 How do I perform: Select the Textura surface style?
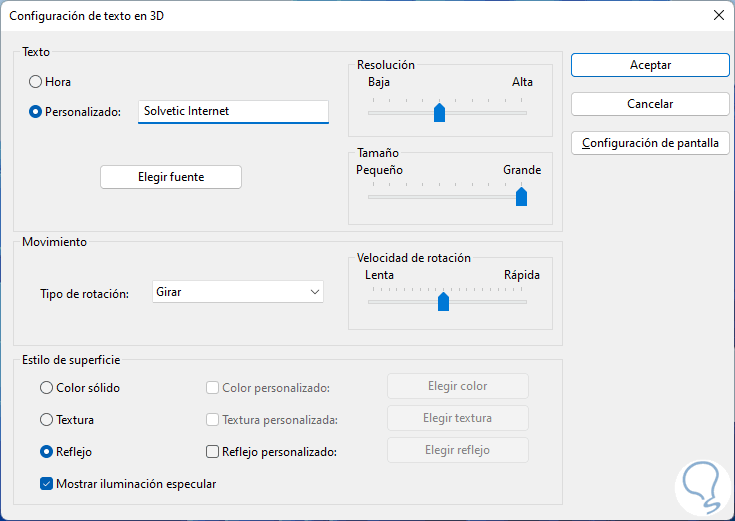(x=47, y=420)
